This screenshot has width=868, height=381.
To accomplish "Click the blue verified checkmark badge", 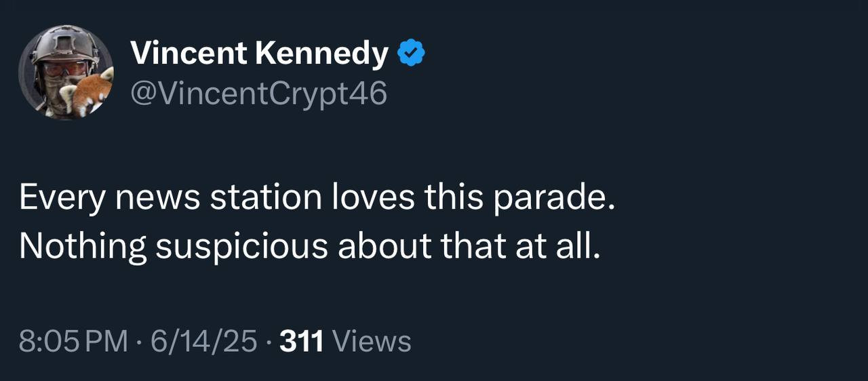I will tap(411, 53).
